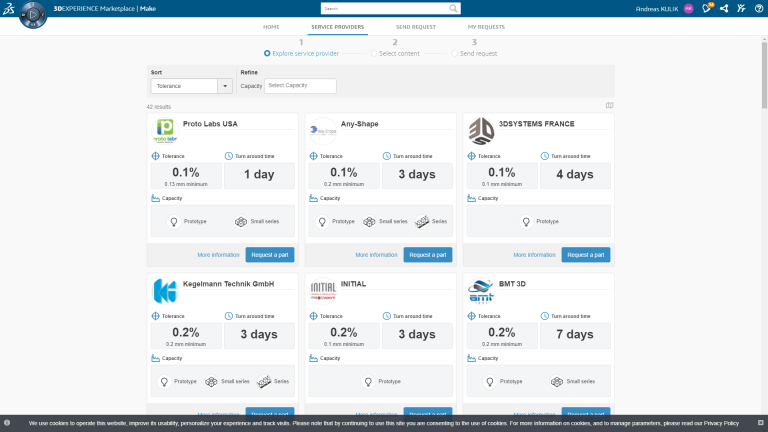Click the '42 results' count text
Image resolution: width=768 pixels, height=432 pixels.
[159, 107]
